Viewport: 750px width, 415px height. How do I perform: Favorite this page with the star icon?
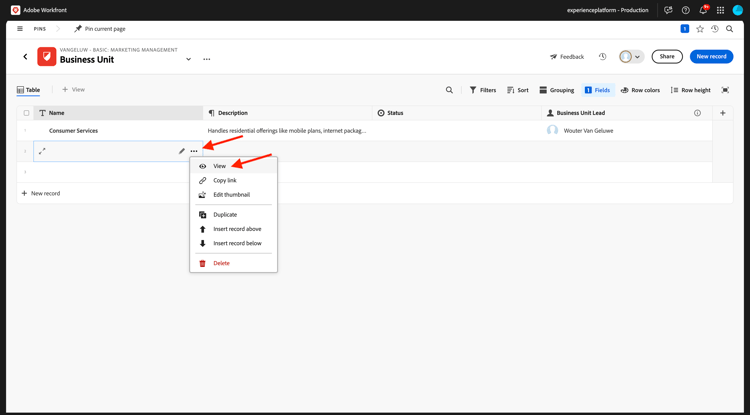[x=700, y=29]
